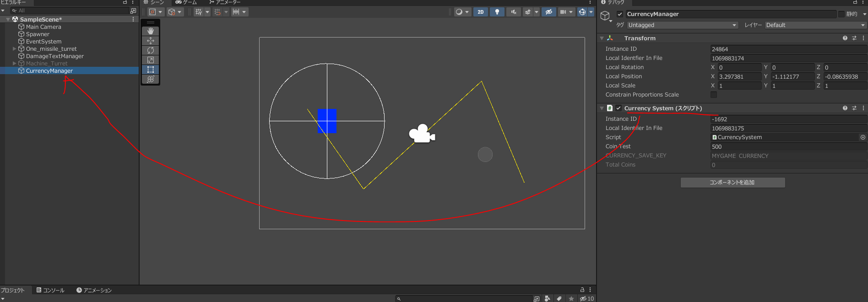The height and width of the screenshot is (302, 868).
Task: Select Main Camera in the Hierarchy
Action: 43,27
